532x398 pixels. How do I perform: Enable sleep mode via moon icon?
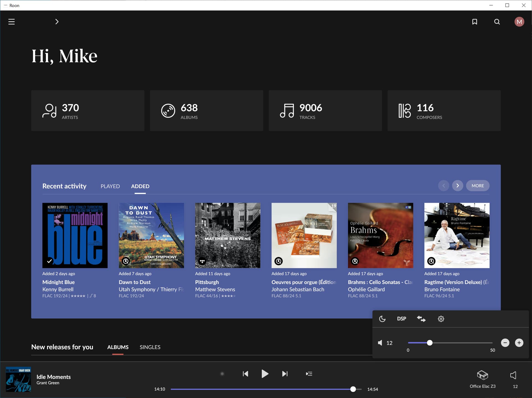coord(382,319)
